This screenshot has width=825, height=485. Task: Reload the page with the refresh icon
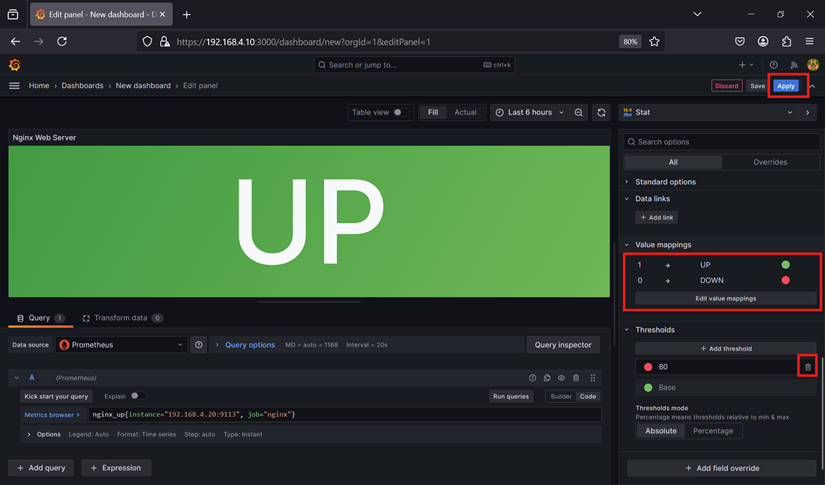click(62, 42)
